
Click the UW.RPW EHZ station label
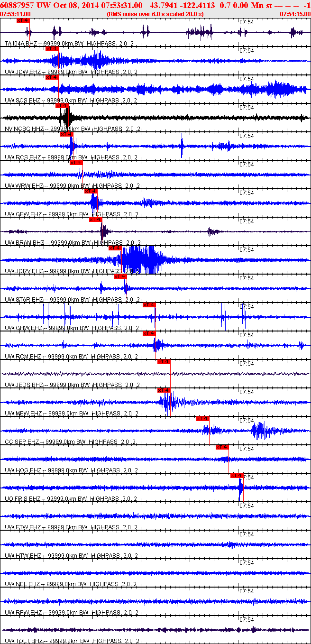pos(23,613)
